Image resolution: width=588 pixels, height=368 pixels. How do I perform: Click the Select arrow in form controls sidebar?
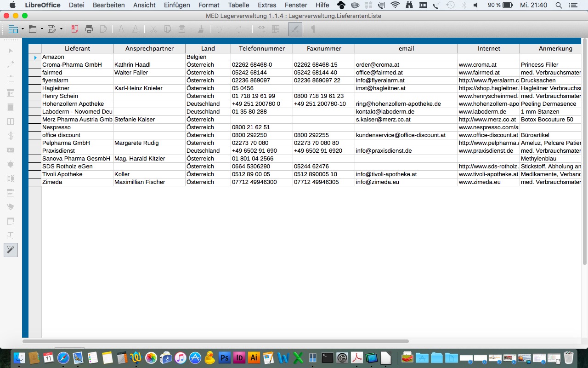pyautogui.click(x=11, y=51)
